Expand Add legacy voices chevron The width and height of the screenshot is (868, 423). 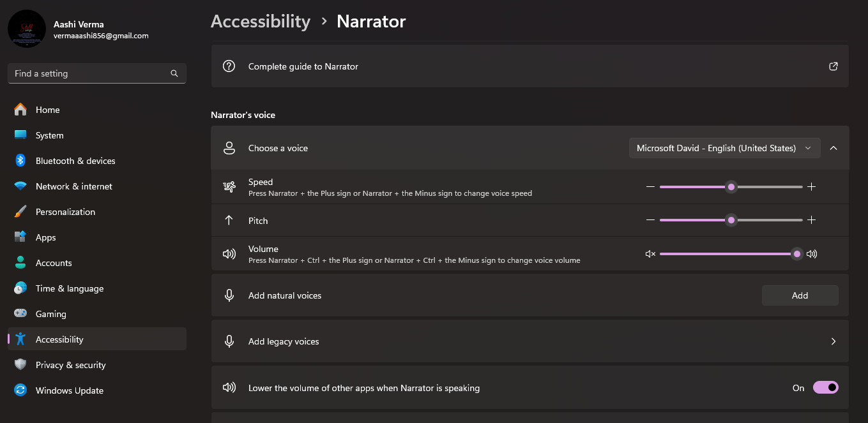coord(833,341)
